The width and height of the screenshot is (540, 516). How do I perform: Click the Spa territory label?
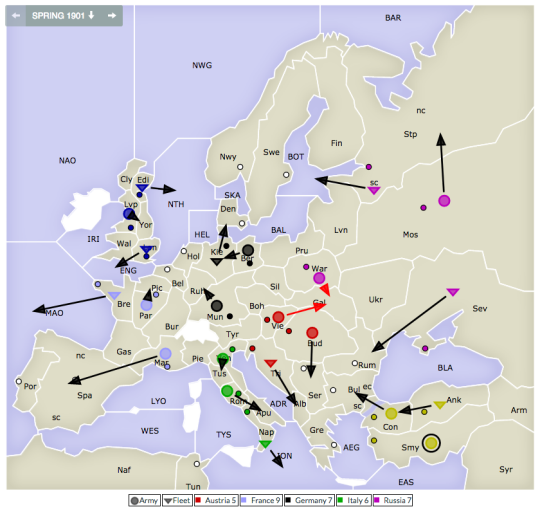85,395
